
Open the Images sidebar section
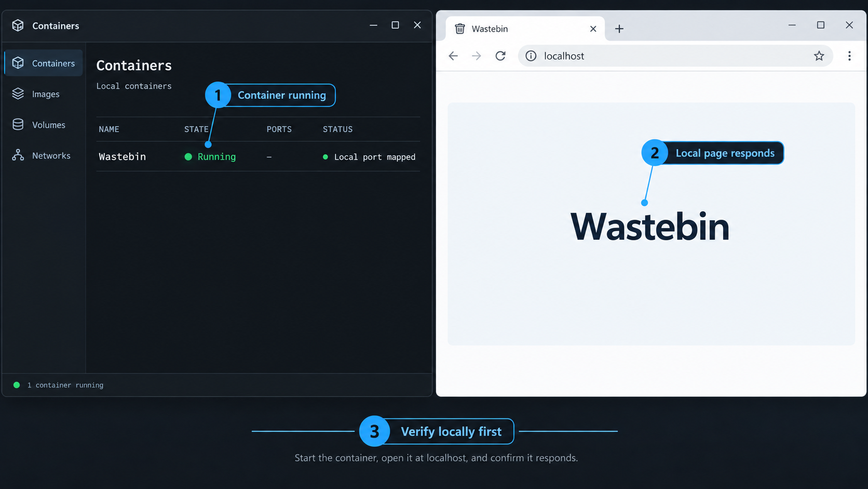[44, 94]
